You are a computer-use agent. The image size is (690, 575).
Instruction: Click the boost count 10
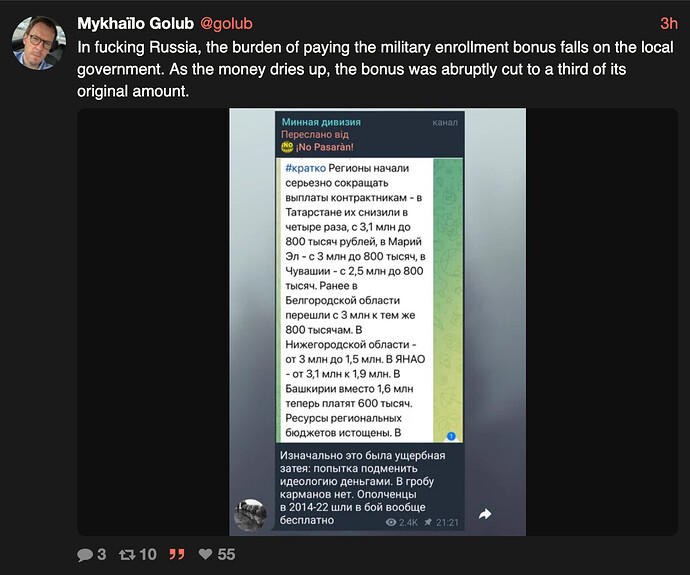pyautogui.click(x=148, y=554)
